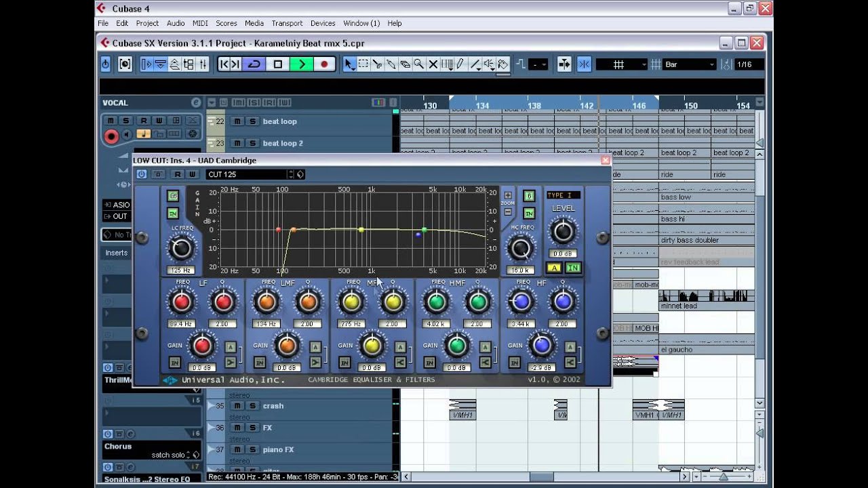
Task: Toggle the Show Inspector button
Action: (x=146, y=64)
